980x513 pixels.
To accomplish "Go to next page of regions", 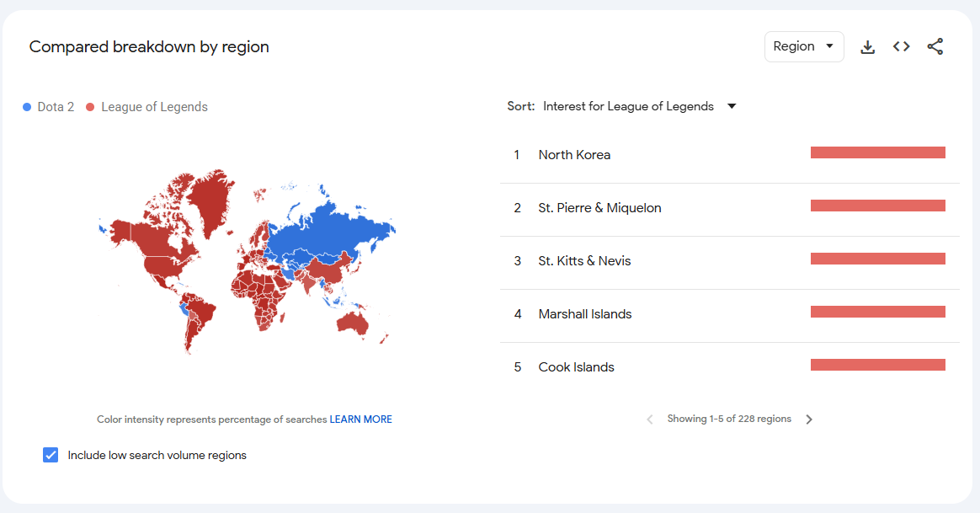I will 809,419.
